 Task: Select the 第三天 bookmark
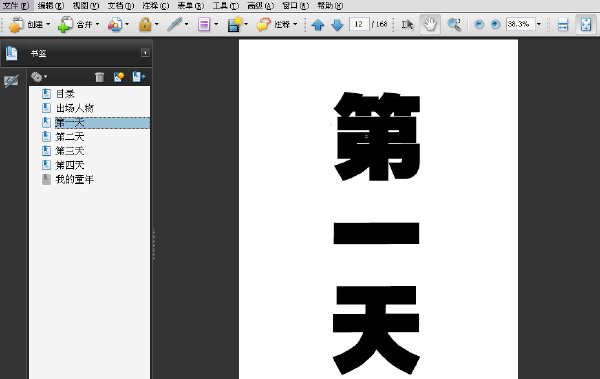70,151
